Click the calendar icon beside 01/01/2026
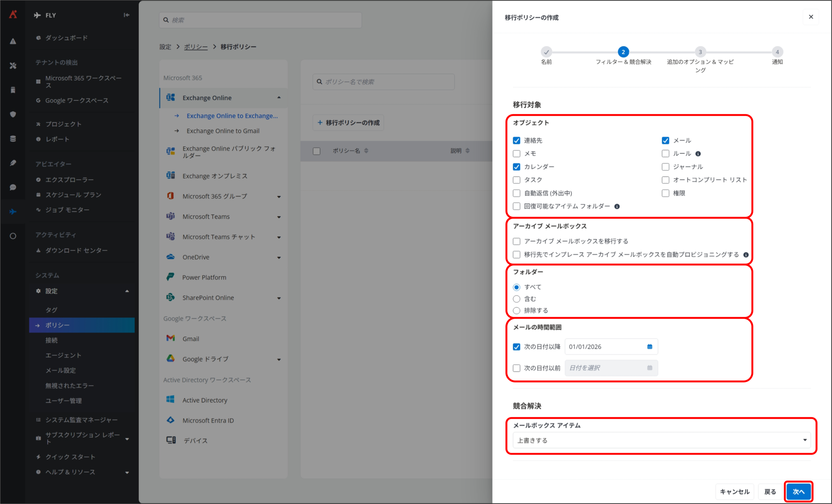This screenshot has width=832, height=504. [x=649, y=346]
